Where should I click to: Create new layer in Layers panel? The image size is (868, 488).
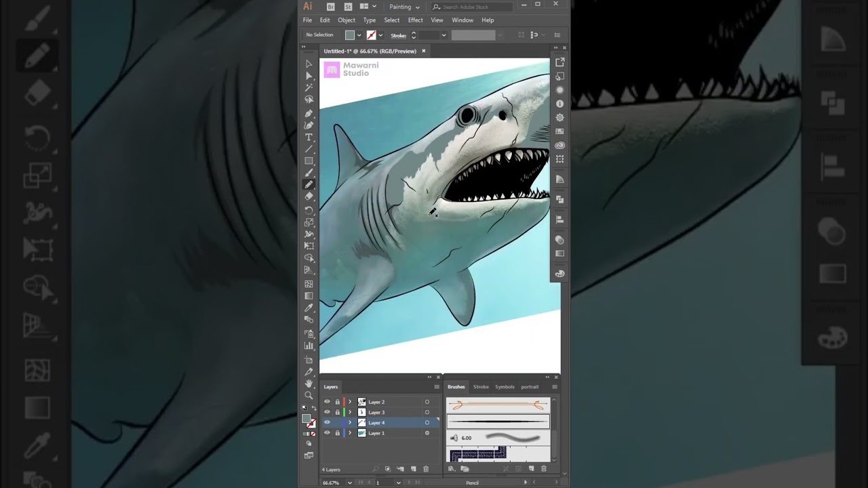(413, 469)
